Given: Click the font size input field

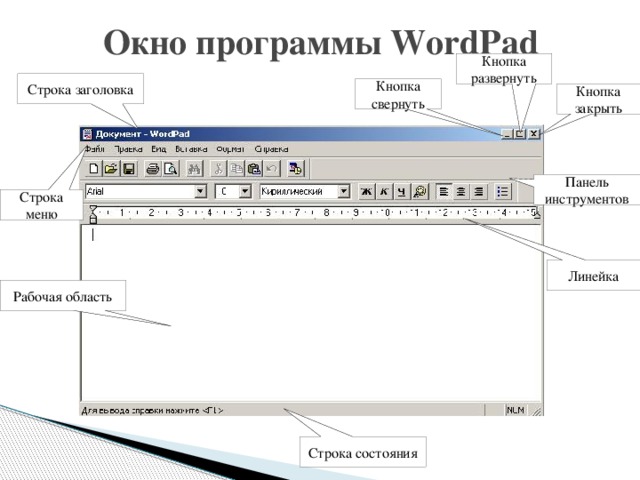Looking at the screenshot, I should point(227,191).
